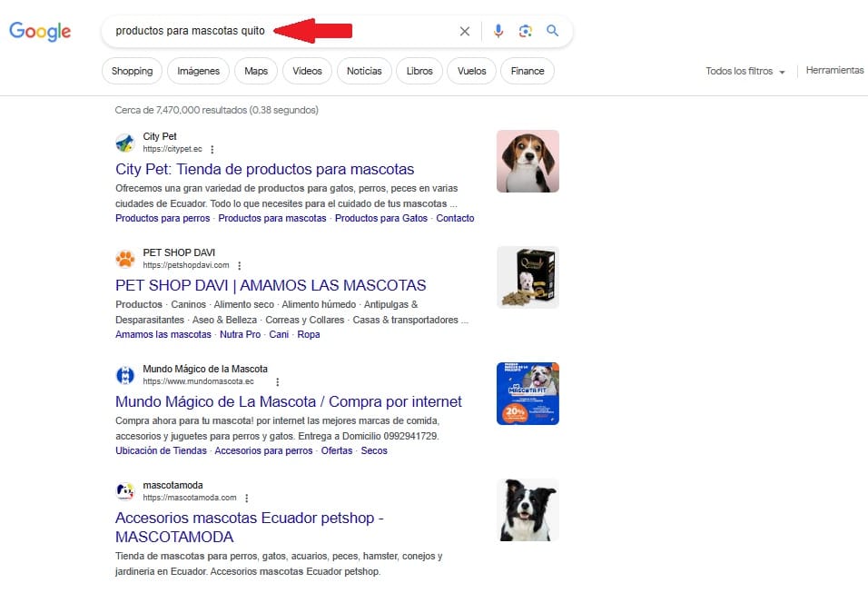The image size is (868, 593).
Task: Click the magnifying glass search icon
Action: click(552, 31)
